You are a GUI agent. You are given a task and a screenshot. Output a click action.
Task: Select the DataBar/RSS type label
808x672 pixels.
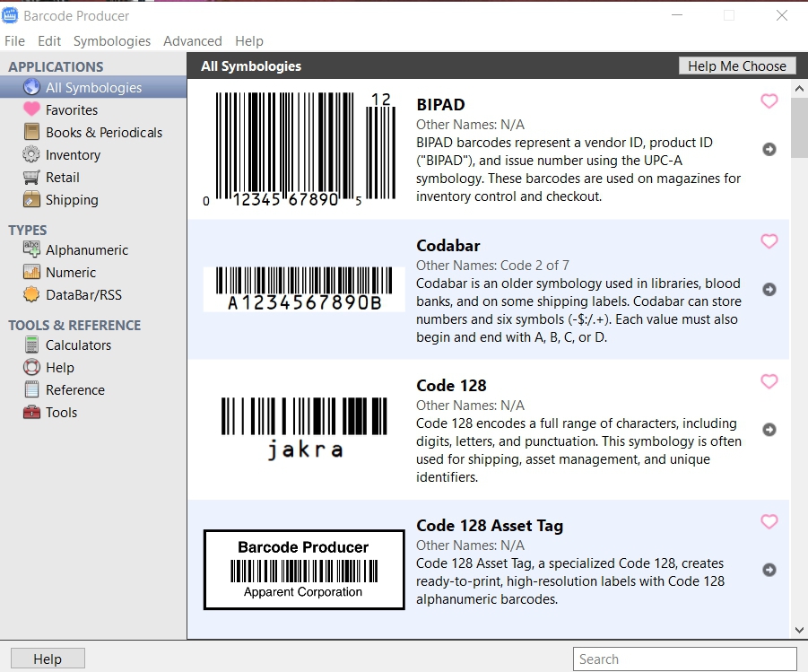[84, 294]
